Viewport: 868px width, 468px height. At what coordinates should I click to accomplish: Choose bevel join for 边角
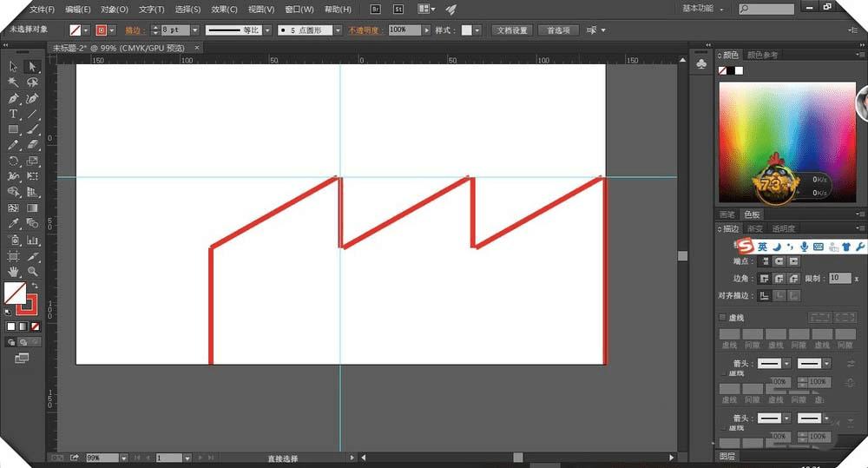point(794,279)
